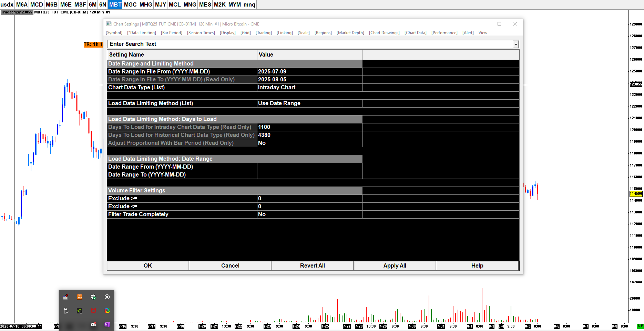The width and height of the screenshot is (644, 331).
Task: Maximize the Chart Settings window
Action: point(499,24)
